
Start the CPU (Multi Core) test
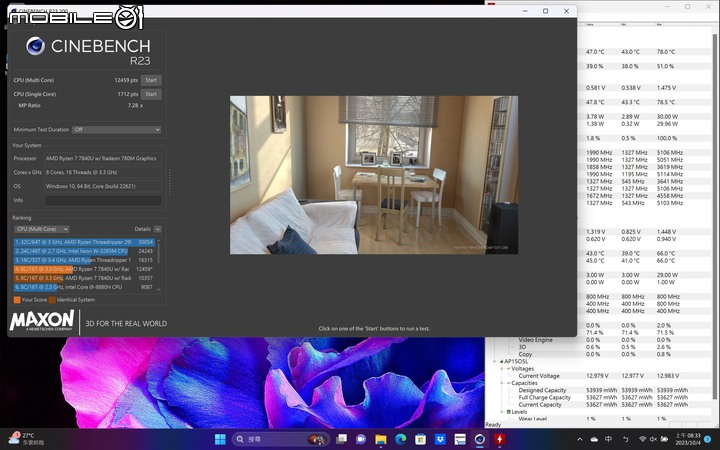[151, 80]
